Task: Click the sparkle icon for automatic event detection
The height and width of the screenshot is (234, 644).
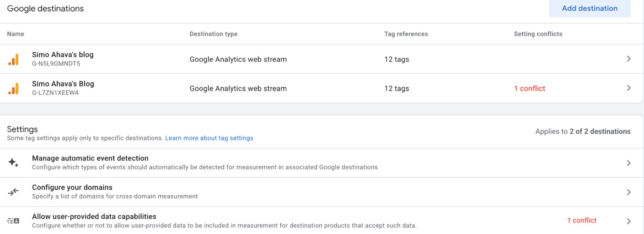Action: [13, 162]
